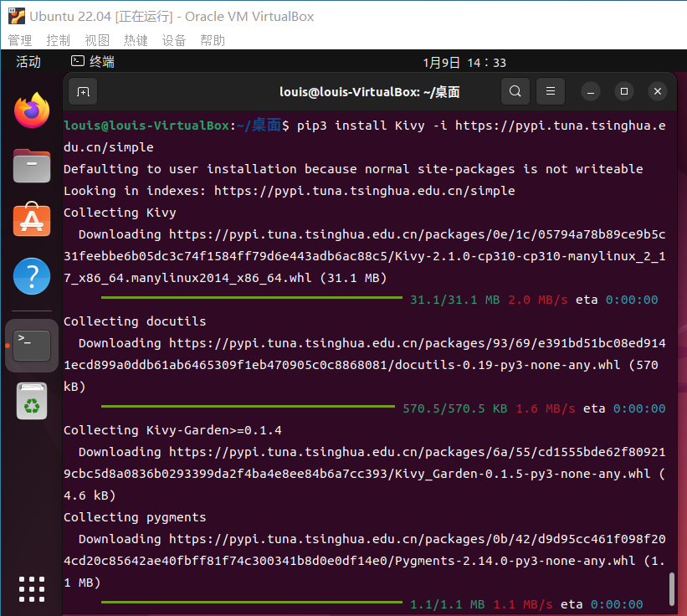Click the Pygments download progress bar

(252, 603)
